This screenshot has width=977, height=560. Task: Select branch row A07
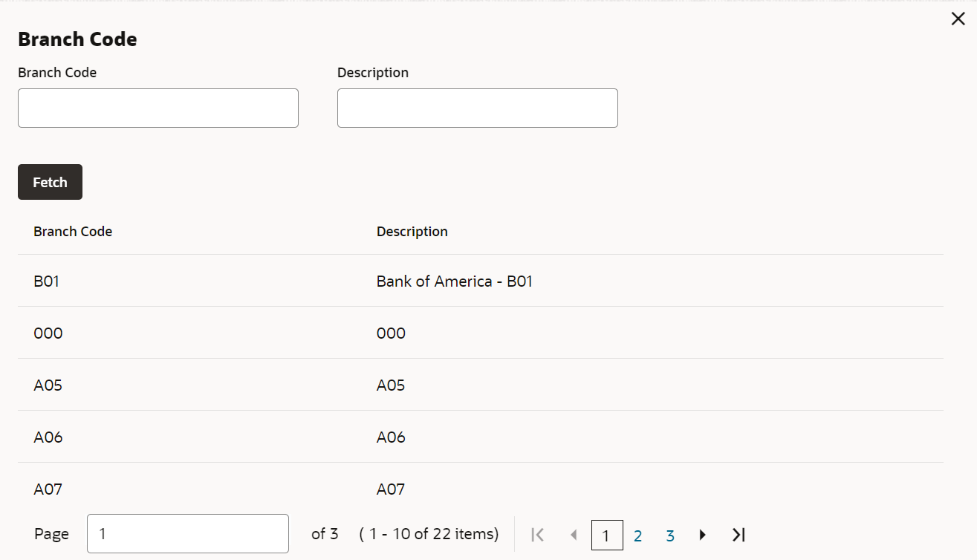click(x=481, y=489)
